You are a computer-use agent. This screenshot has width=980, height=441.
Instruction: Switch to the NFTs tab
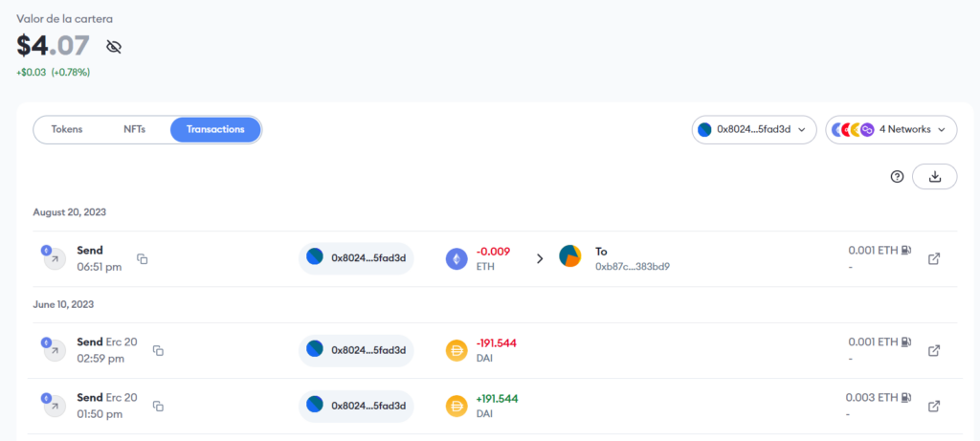[x=134, y=129]
